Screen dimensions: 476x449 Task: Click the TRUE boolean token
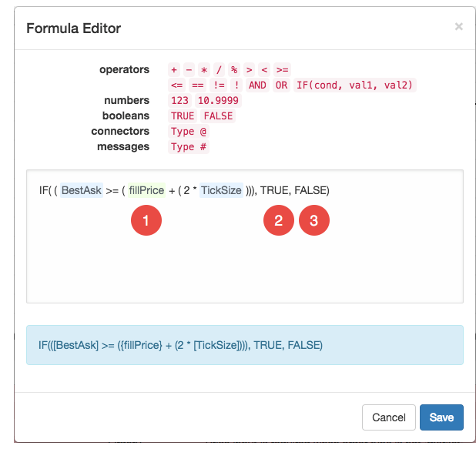[x=183, y=116]
